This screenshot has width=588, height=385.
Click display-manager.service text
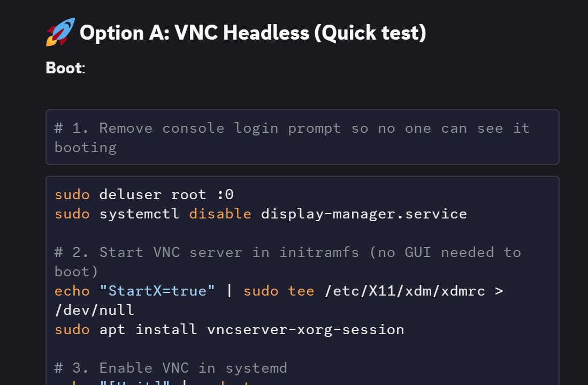[x=364, y=214]
